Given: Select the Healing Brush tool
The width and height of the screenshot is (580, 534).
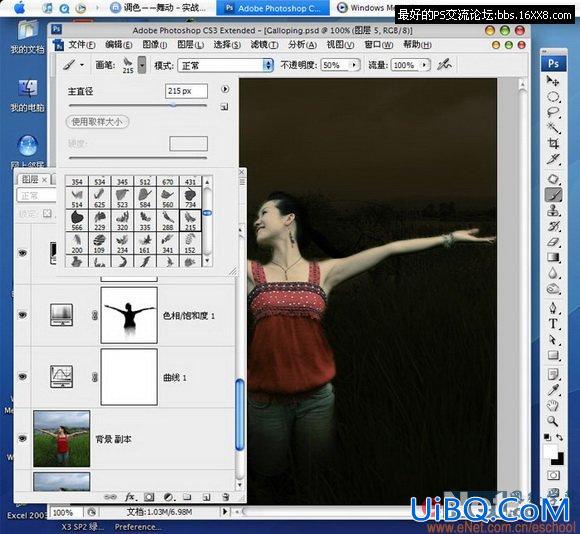Looking at the screenshot, I should [x=553, y=179].
